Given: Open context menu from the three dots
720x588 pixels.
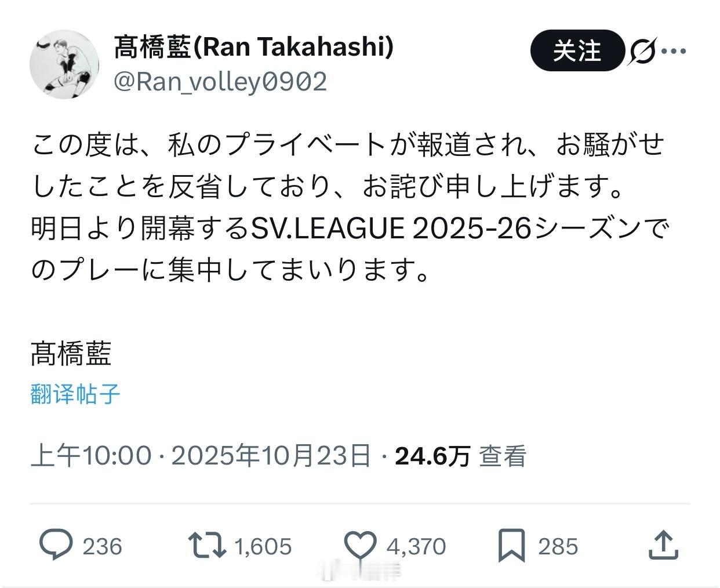Looking at the screenshot, I should tap(675, 52).
